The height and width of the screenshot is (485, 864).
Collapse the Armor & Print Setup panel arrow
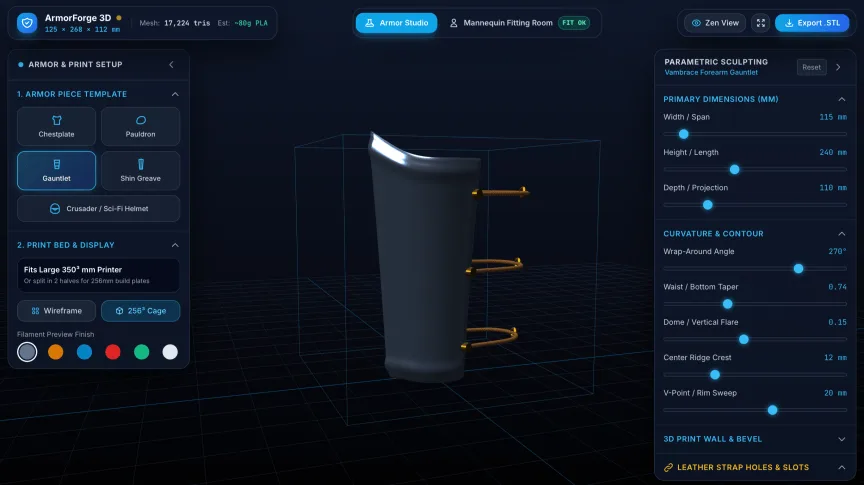tap(171, 64)
